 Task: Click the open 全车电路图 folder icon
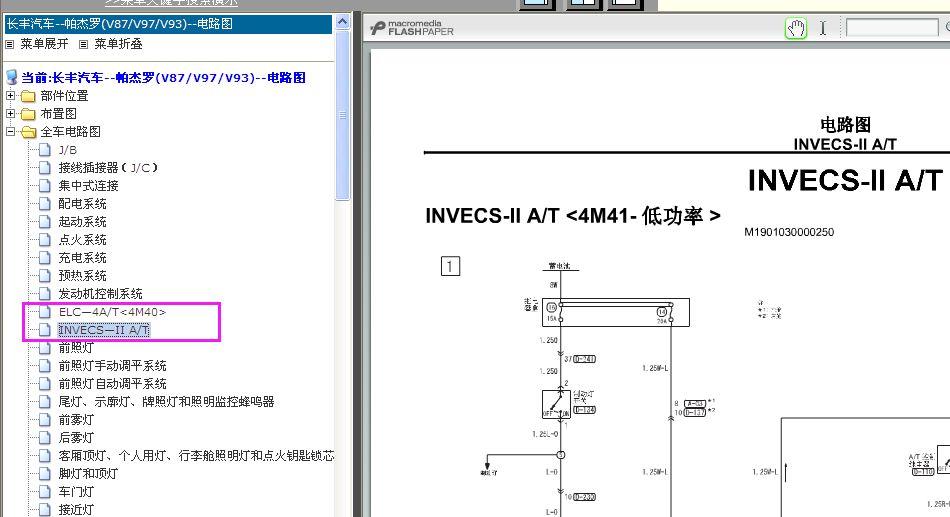click(x=28, y=132)
